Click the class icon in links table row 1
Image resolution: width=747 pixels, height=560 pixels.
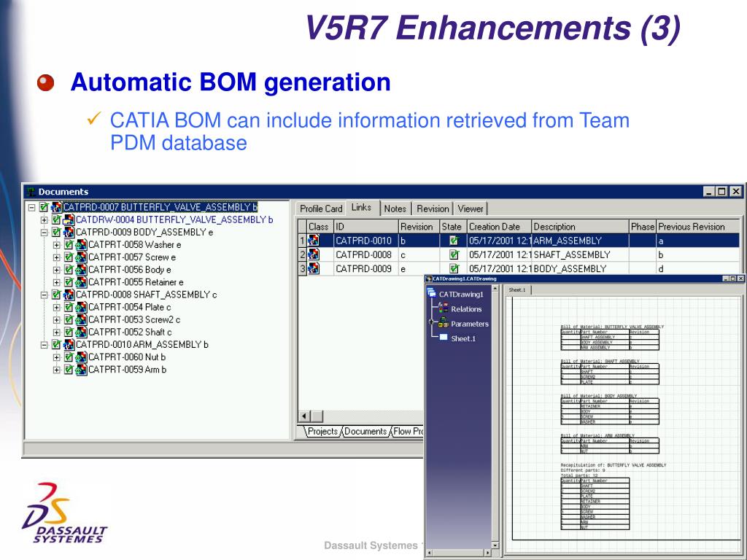coord(314,241)
